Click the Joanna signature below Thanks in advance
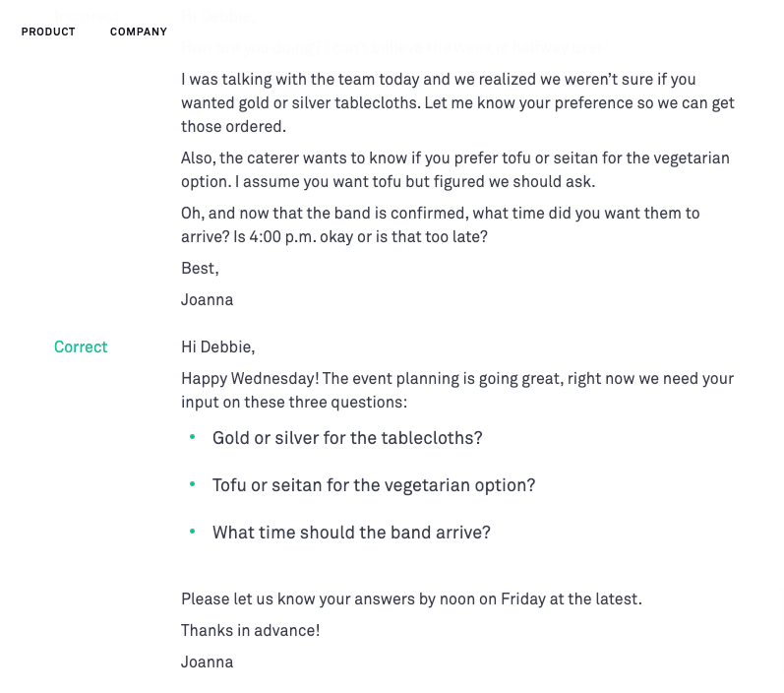 (207, 661)
